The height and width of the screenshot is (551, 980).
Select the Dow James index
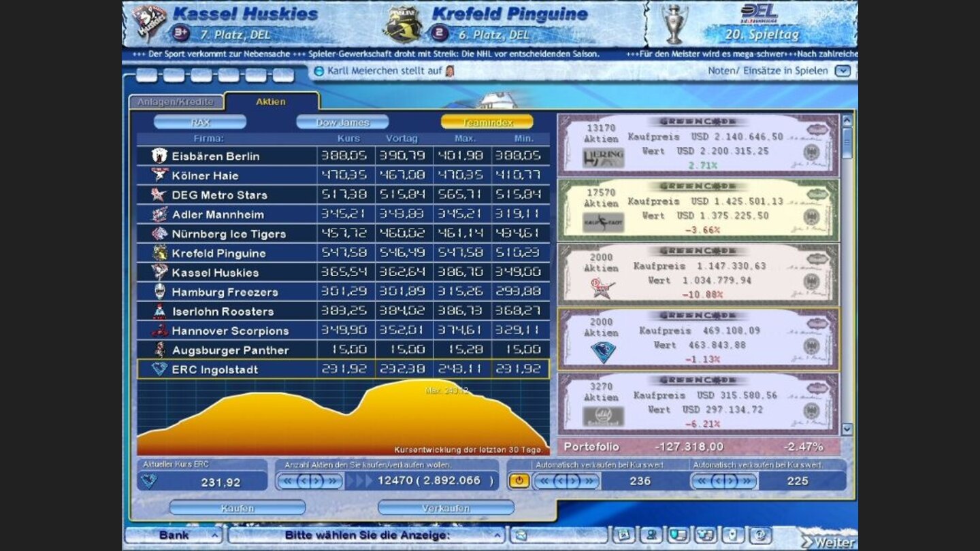[342, 122]
